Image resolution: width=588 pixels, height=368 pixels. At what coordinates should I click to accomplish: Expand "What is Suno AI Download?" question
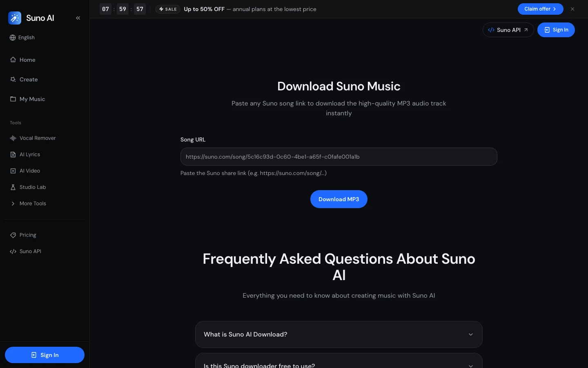point(339,334)
